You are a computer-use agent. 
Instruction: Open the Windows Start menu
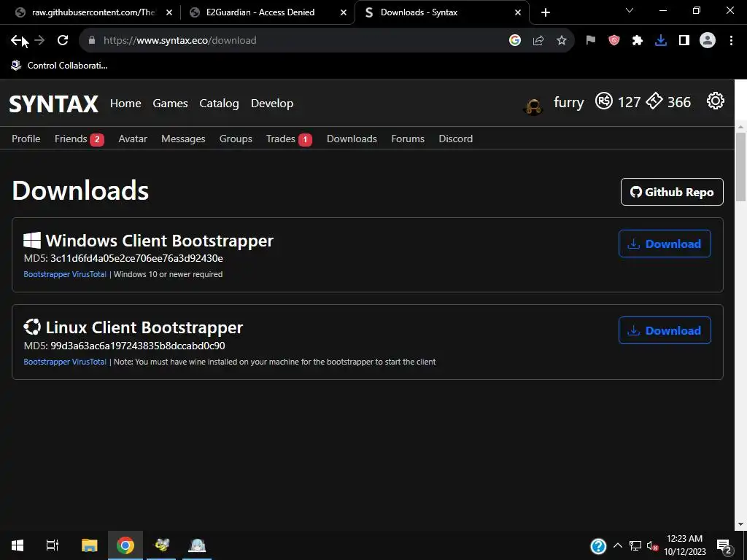coord(18,545)
